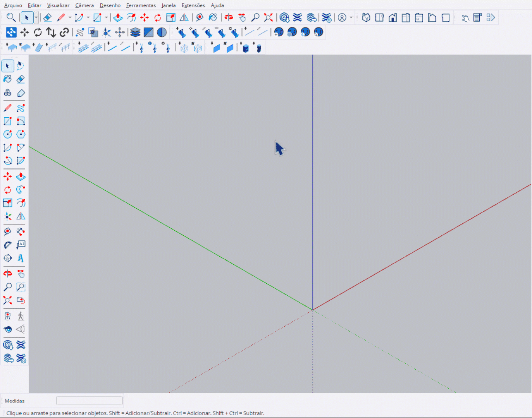Image resolution: width=532 pixels, height=418 pixels.
Task: Pick the Paint Bucket tool in left toolbar
Action: 7,79
